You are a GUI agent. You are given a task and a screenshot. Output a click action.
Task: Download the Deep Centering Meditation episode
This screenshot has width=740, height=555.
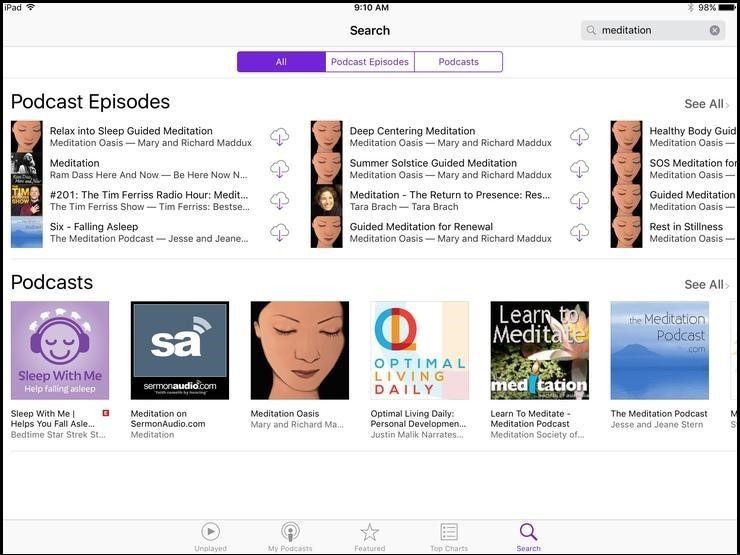click(x=579, y=137)
